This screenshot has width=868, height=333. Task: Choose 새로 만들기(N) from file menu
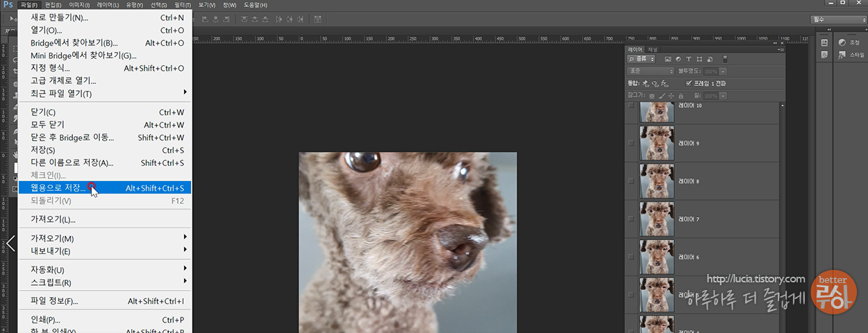point(104,17)
